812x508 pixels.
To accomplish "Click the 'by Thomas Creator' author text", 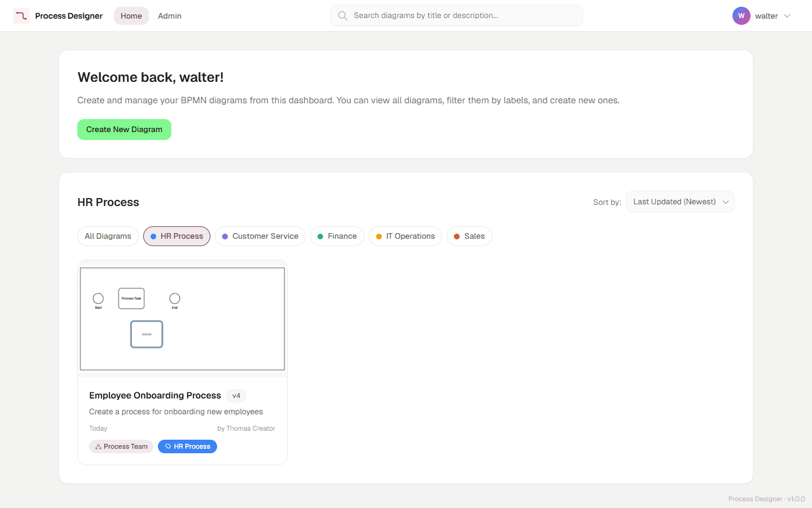I will 246,428.
